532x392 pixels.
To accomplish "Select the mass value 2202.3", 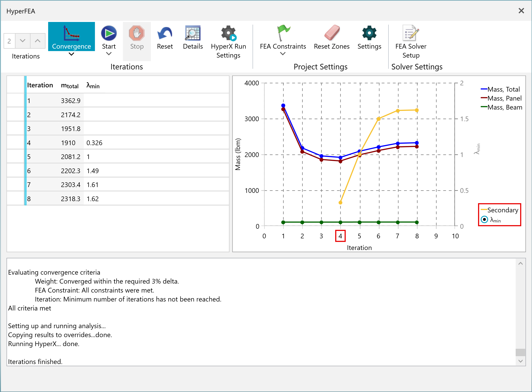I will tap(71, 171).
